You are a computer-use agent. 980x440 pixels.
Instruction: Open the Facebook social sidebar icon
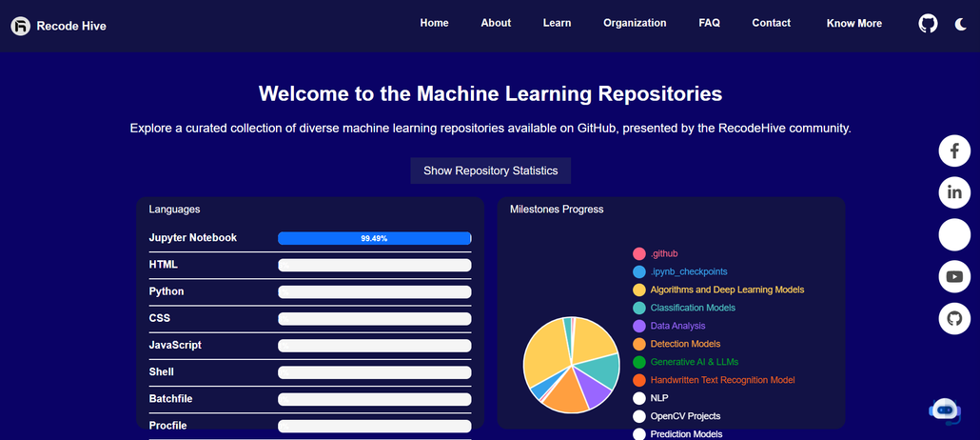[954, 150]
